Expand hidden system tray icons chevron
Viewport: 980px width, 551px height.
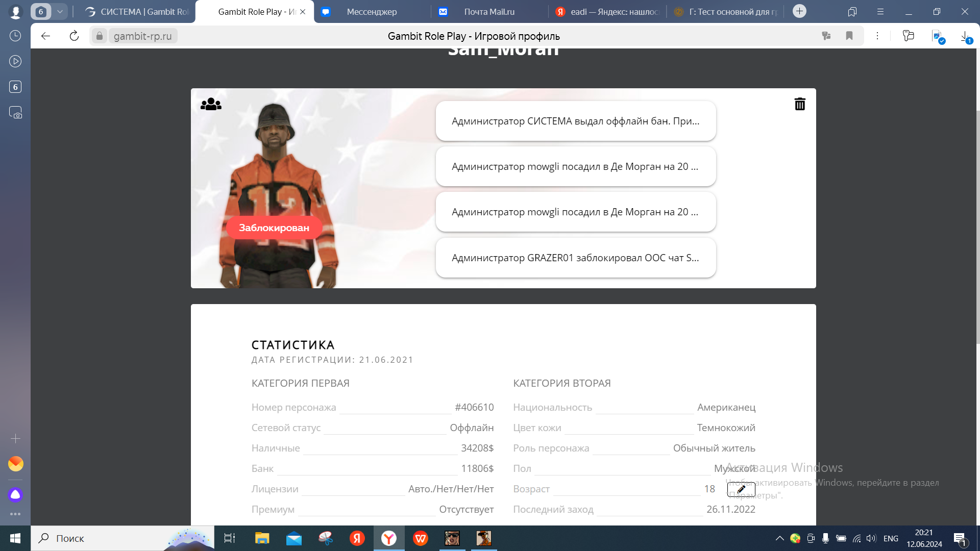click(779, 538)
